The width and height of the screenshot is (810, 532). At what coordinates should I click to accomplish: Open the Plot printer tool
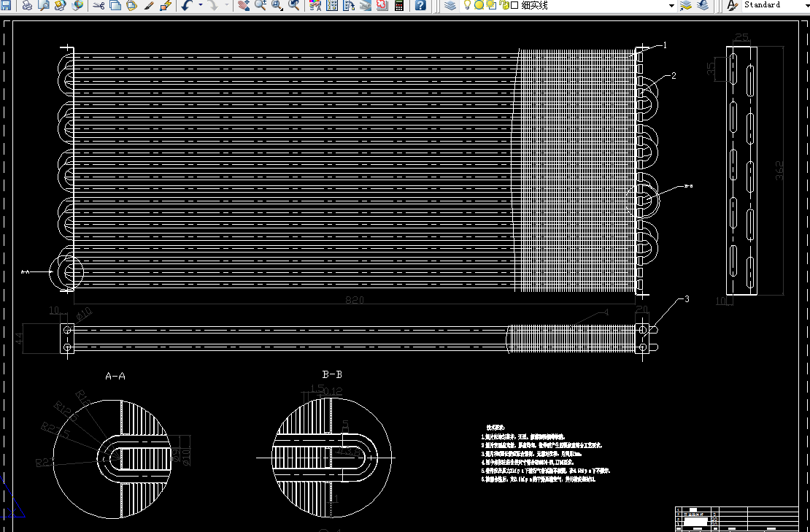[28, 5]
